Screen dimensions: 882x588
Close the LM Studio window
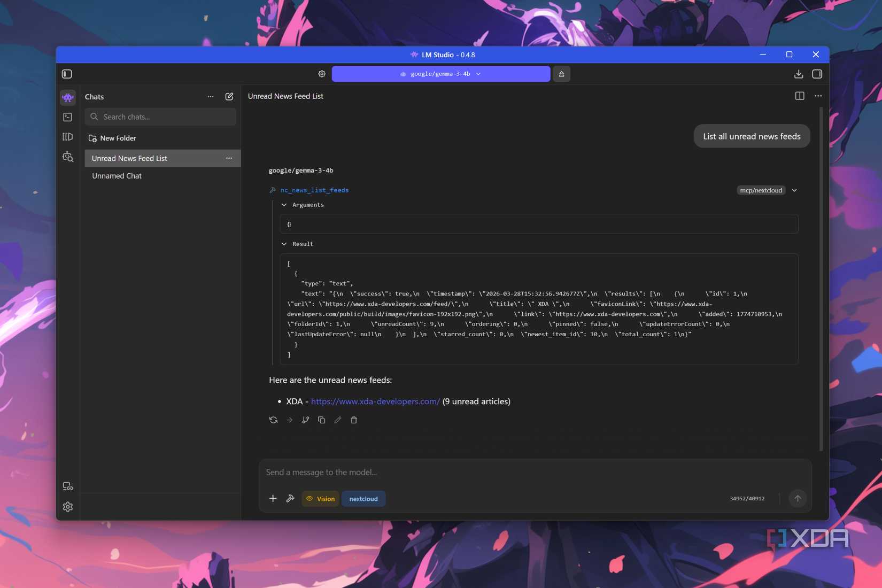coord(816,55)
